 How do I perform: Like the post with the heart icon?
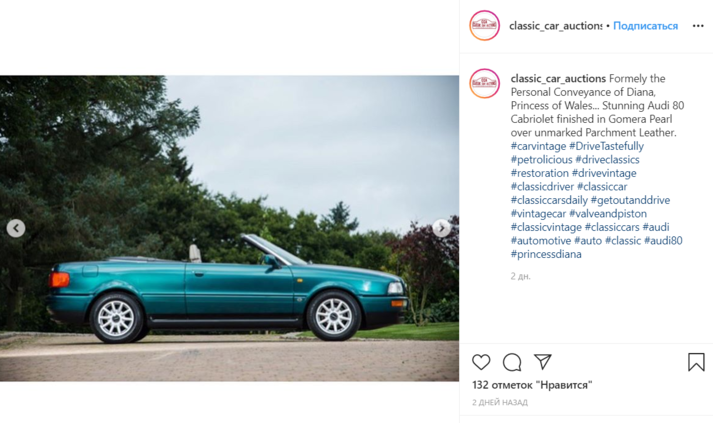coord(481,362)
